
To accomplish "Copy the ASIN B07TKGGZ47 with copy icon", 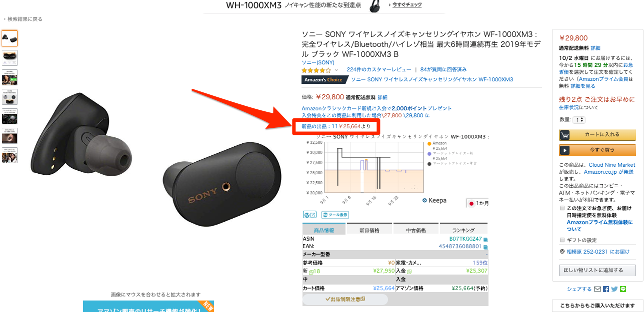I will click(485, 240).
